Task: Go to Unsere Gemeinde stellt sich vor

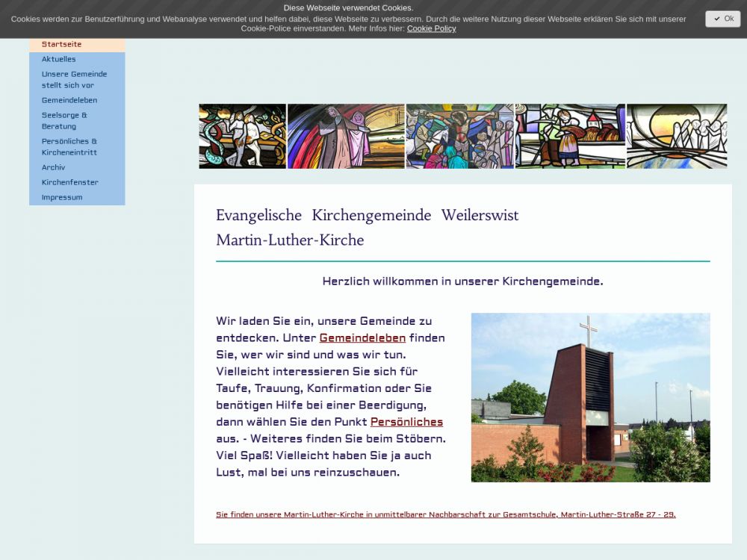Action: tap(74, 80)
